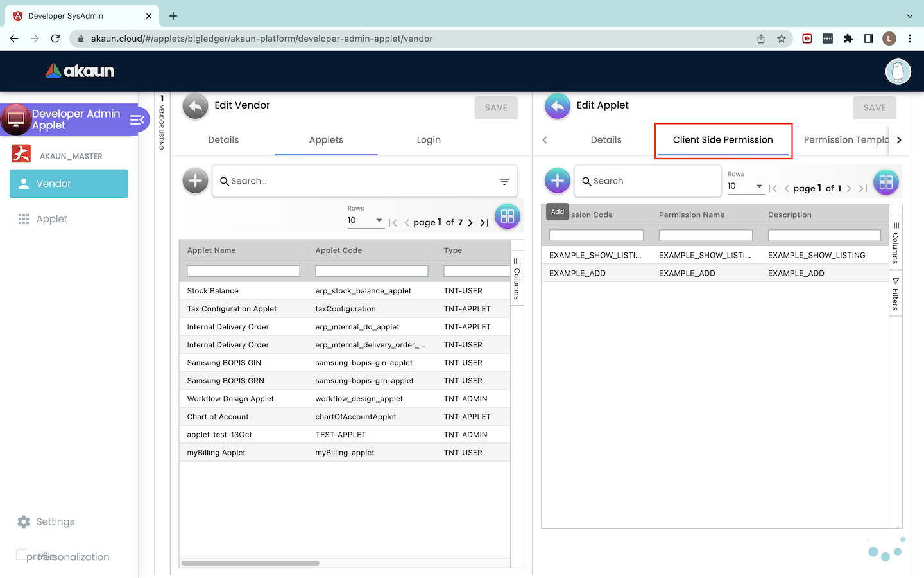Screen dimensions: 924x578
Task: Switch to the Permission Template tab
Action: pyautogui.click(x=845, y=140)
